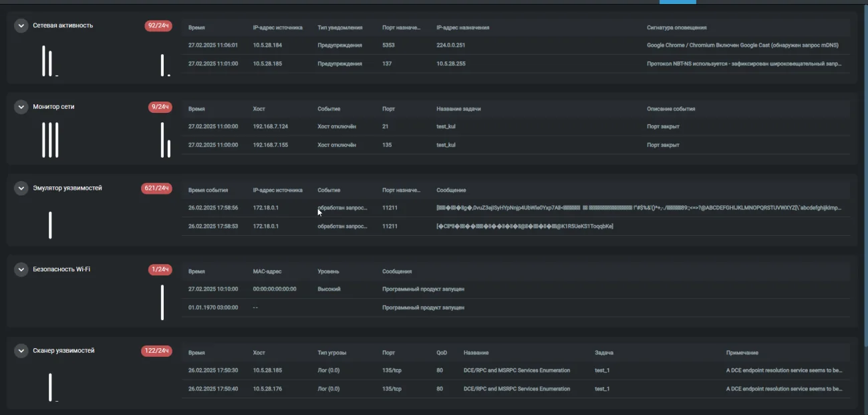Sort by Сигнатура оповещения column header
Image resolution: width=868 pixels, height=415 pixels.
(677, 28)
